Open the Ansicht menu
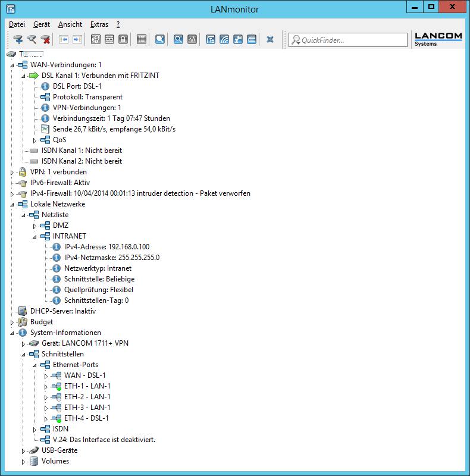The width and height of the screenshot is (470, 476). 70,24
